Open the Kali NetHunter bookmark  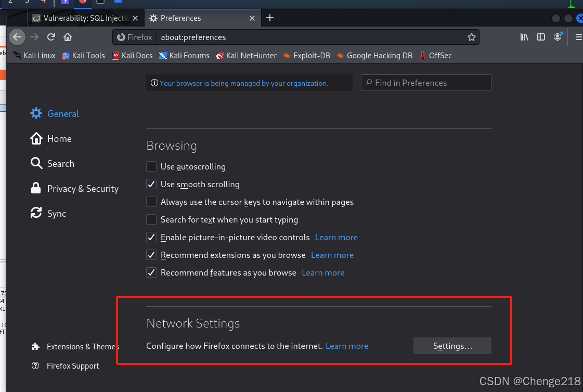[246, 55]
